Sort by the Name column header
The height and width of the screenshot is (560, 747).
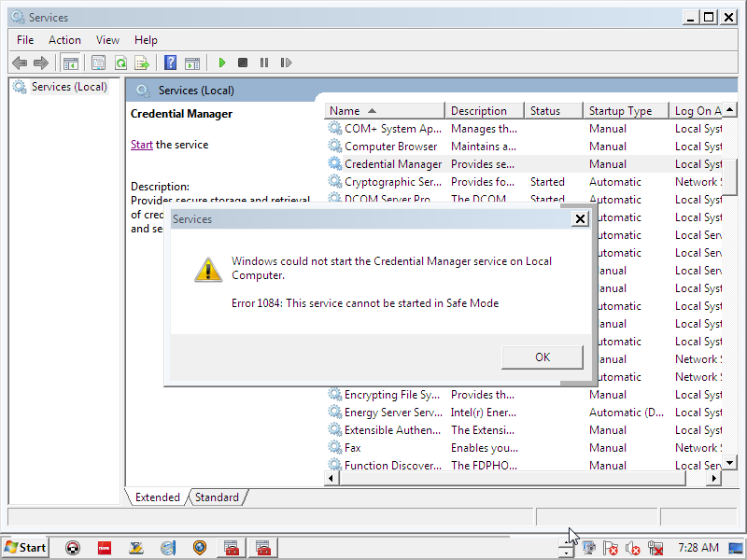[x=385, y=111]
